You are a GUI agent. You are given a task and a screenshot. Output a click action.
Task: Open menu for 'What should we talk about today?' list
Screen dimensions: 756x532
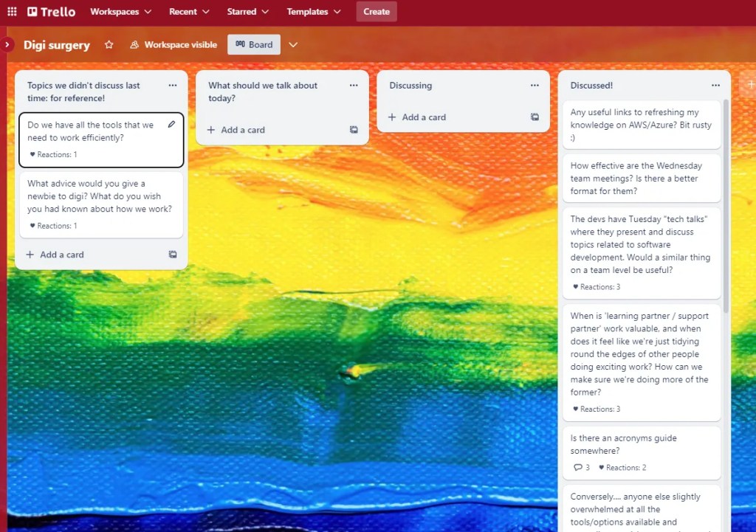pos(354,86)
